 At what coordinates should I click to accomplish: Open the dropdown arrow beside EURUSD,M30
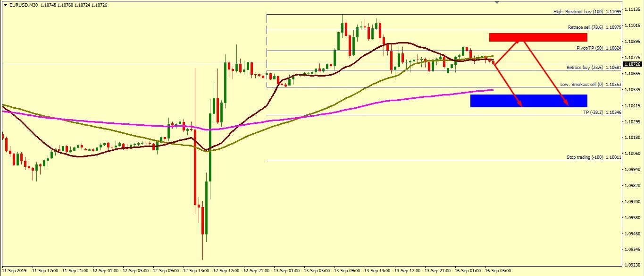click(x=5, y=5)
